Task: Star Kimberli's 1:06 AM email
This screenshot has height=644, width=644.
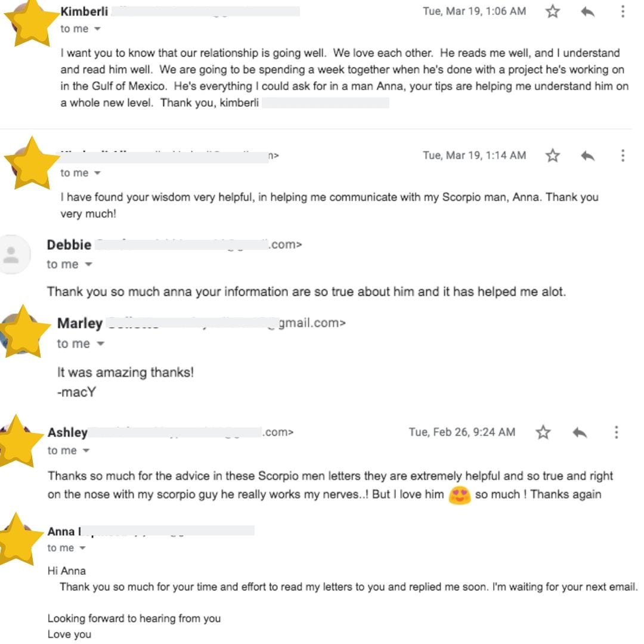Action: 553,11
